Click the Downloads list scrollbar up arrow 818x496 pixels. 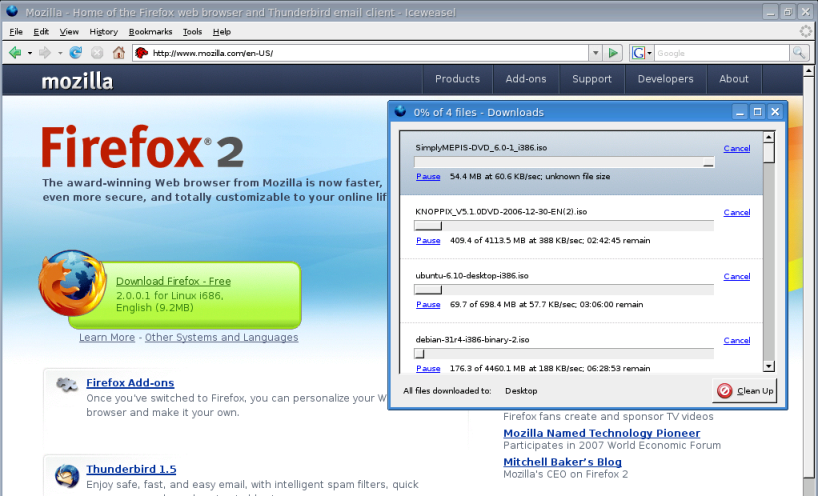click(x=768, y=137)
